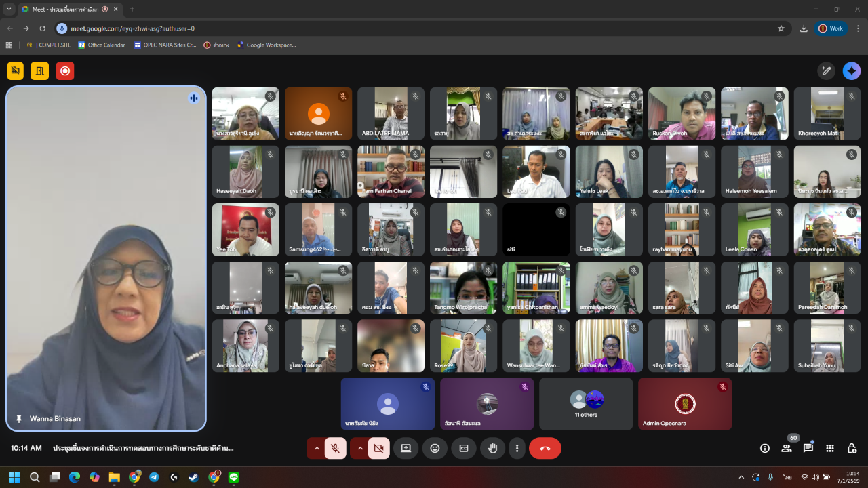This screenshot has height=488, width=868.
Task: Click the share screen (present now) button
Action: point(406,448)
